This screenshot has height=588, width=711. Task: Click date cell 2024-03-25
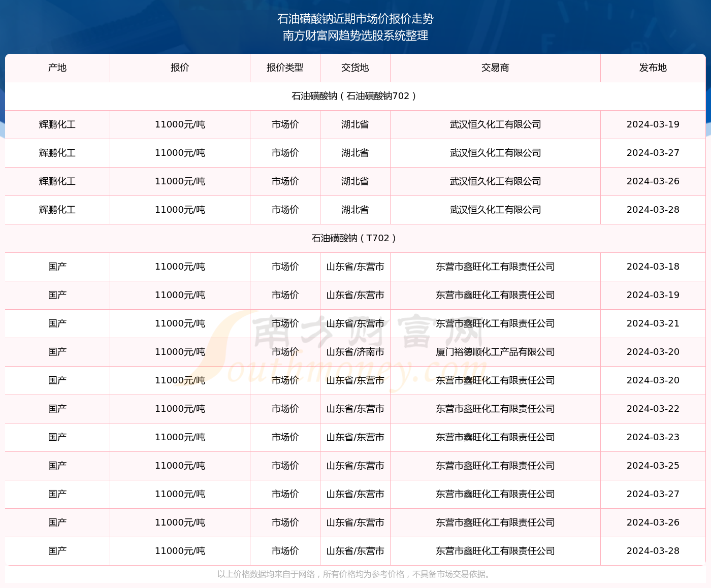(653, 466)
